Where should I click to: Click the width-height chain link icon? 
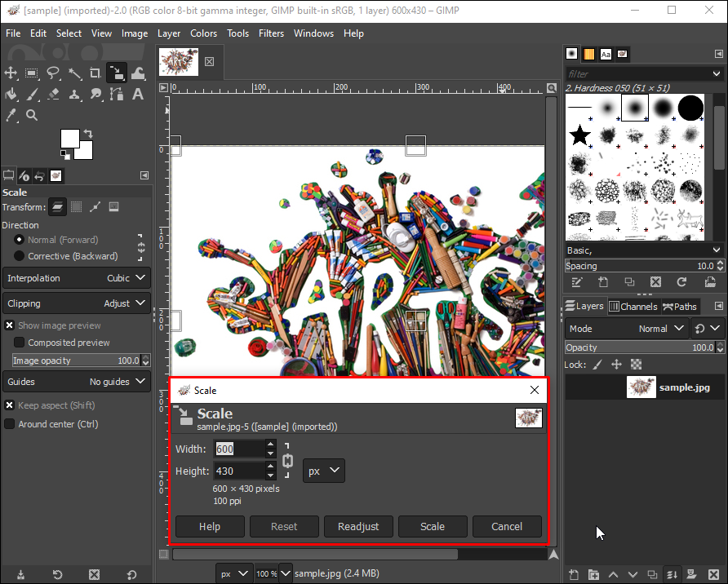pos(287,460)
